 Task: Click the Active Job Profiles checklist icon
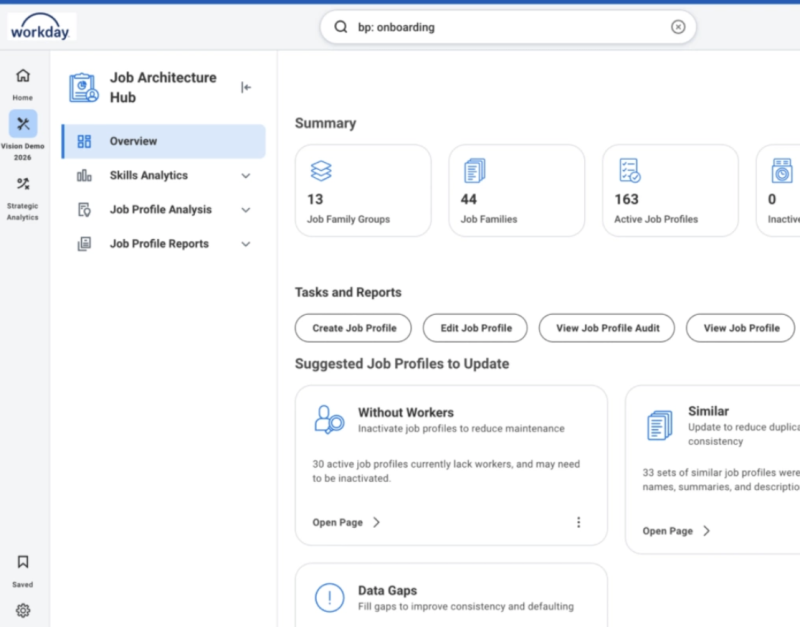pos(630,170)
